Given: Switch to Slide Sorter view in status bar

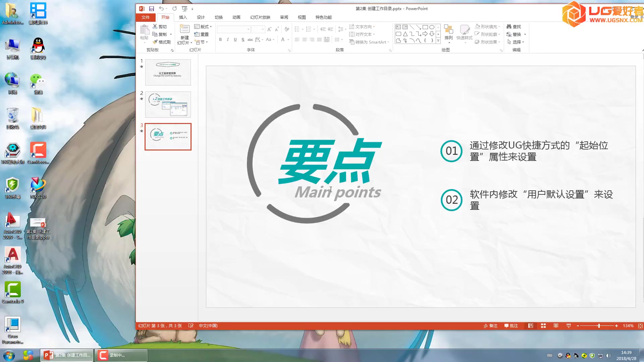Looking at the screenshot, I should [x=543, y=326].
